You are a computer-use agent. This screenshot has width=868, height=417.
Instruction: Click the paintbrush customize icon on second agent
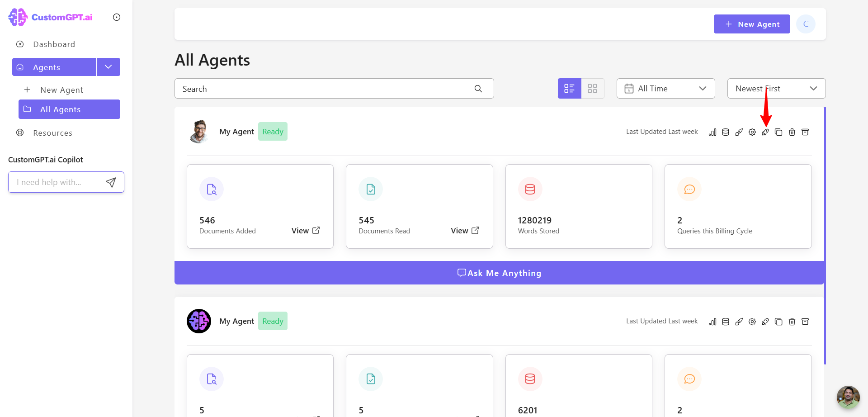point(739,322)
